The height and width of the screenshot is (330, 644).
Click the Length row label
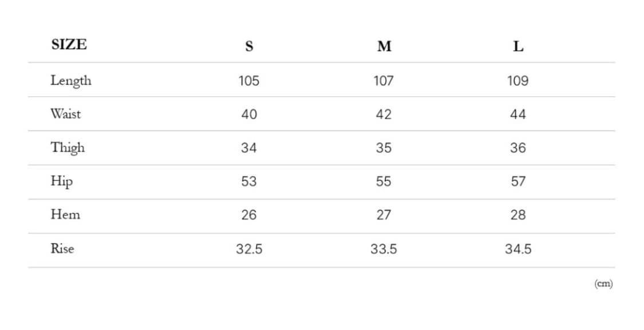pos(70,81)
